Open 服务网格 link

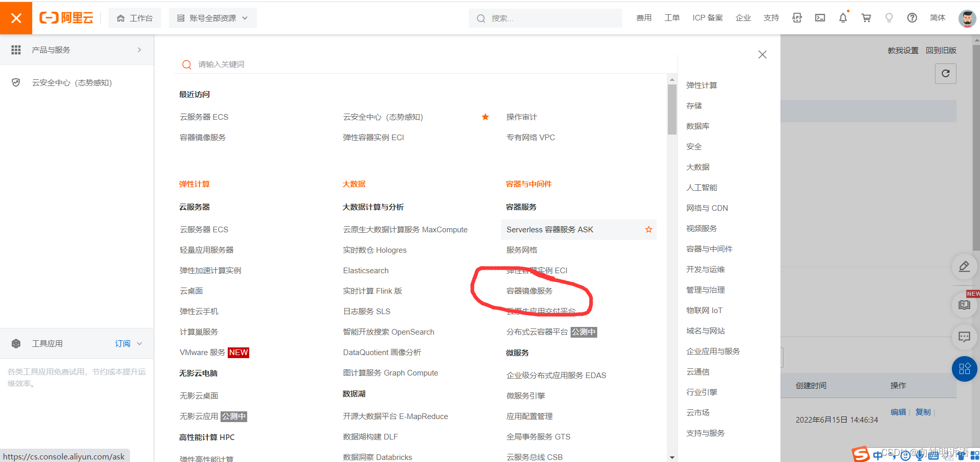click(521, 250)
